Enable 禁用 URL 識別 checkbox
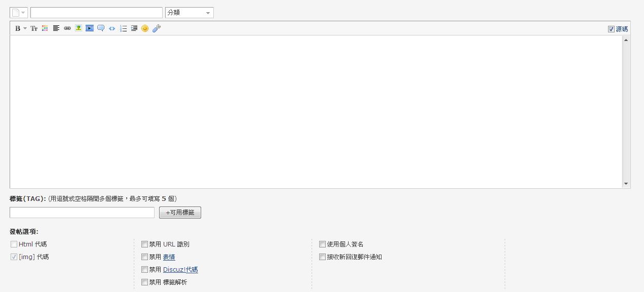 [144, 244]
